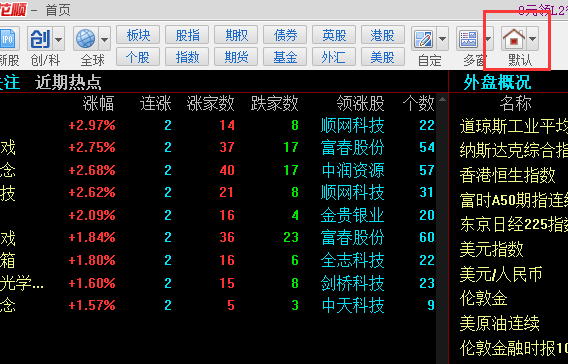Open the 新股 IPO icon
The image size is (568, 364).
pyautogui.click(x=7, y=39)
